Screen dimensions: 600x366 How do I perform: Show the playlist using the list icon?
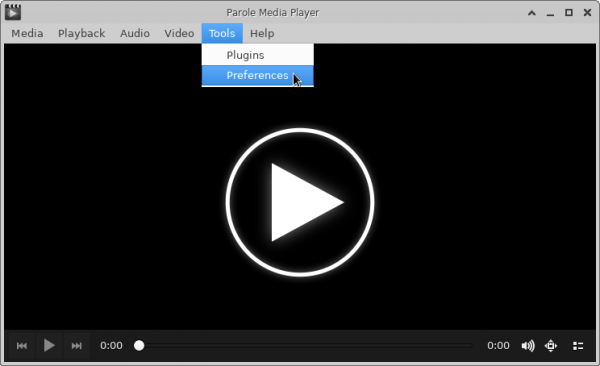coord(578,346)
